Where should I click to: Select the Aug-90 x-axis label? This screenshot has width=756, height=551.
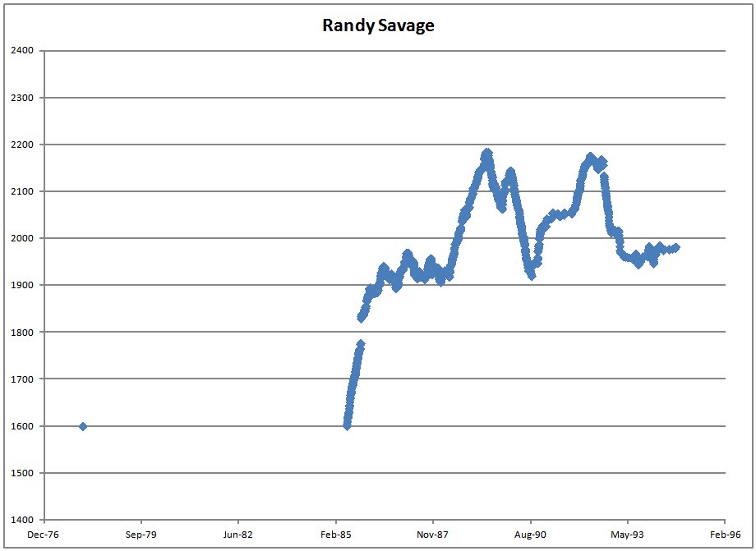coord(530,533)
